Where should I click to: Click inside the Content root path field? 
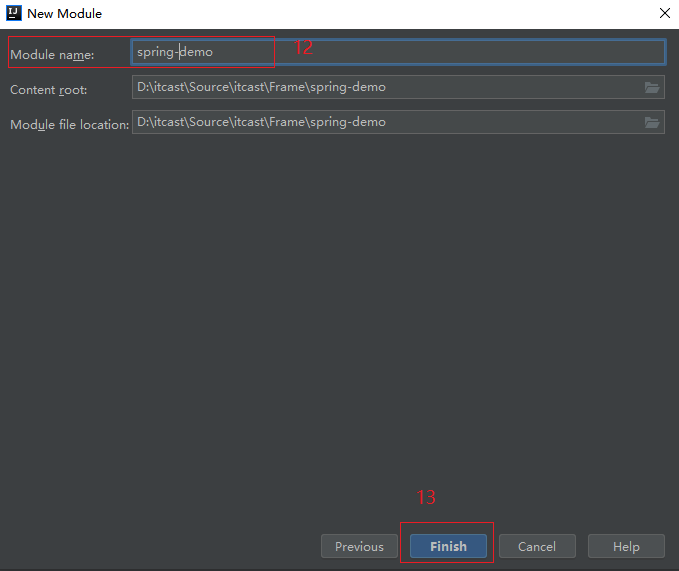coord(385,87)
